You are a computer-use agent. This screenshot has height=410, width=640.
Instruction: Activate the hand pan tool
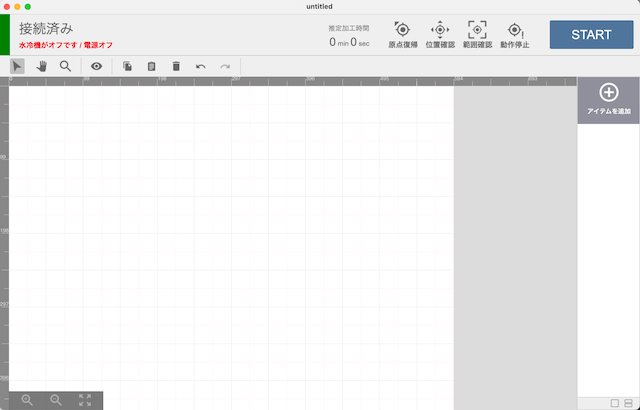tap(42, 66)
